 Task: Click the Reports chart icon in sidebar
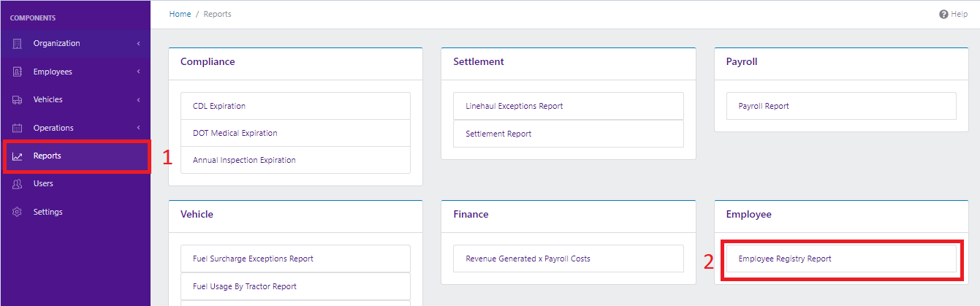tap(18, 156)
